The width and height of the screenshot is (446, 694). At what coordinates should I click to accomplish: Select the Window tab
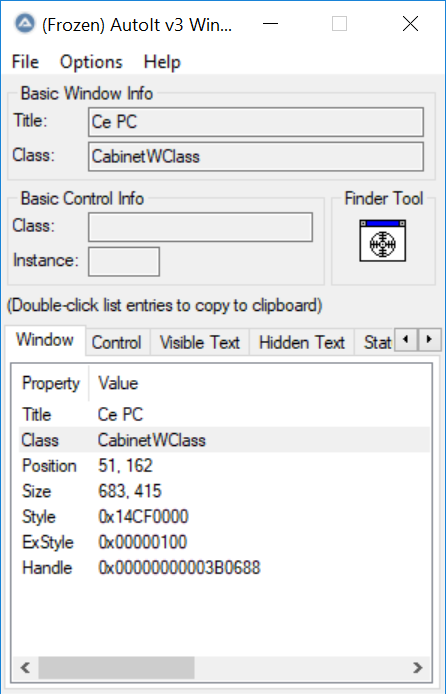[45, 340]
